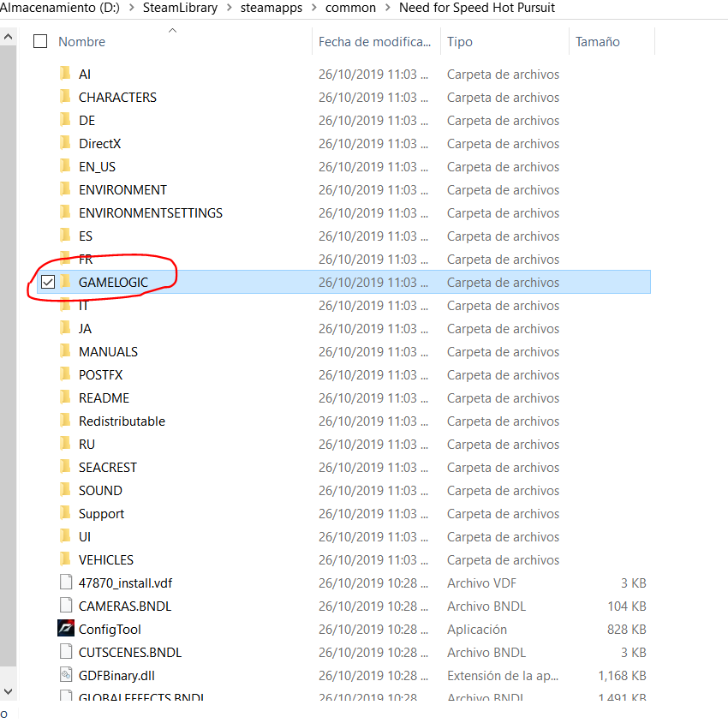Click the 1,168 KB size cell

pyautogui.click(x=622, y=675)
